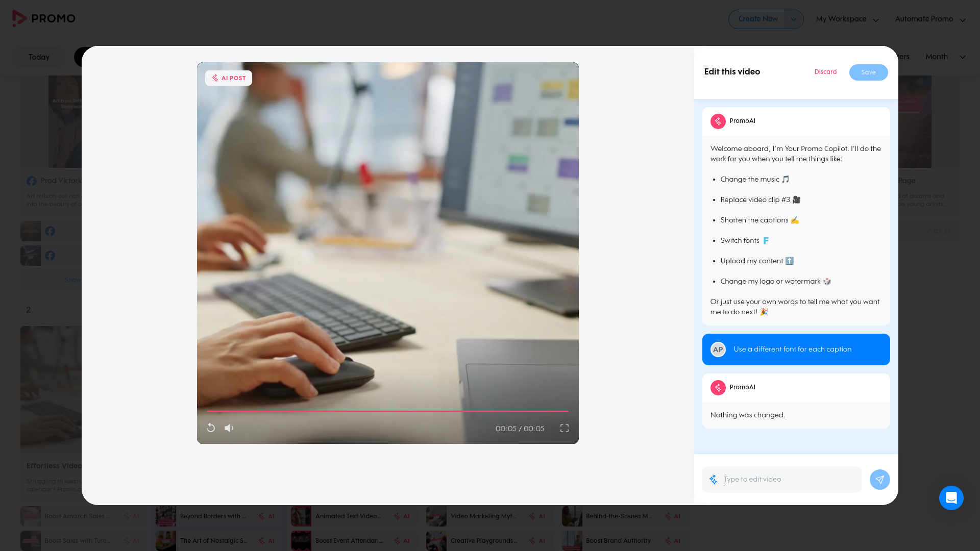Click the PromoAI avatar icon in the chat
Viewport: 980px width, 551px height.
pyautogui.click(x=718, y=121)
